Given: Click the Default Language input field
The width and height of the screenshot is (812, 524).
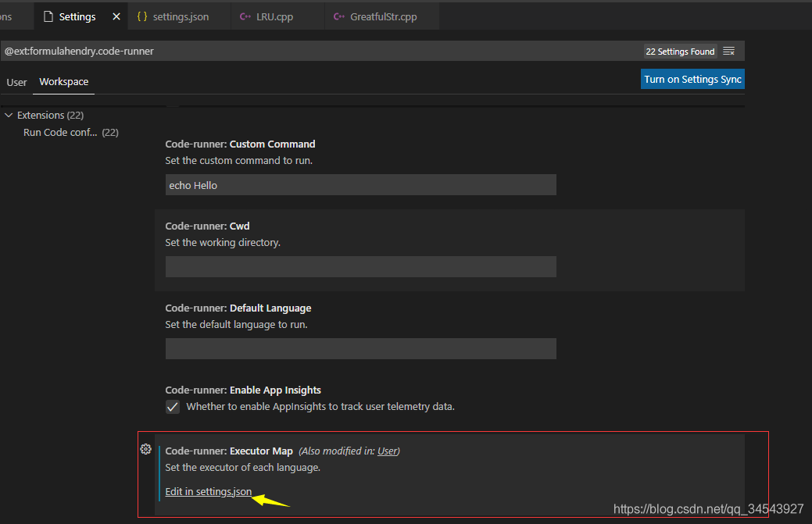Looking at the screenshot, I should pyautogui.click(x=360, y=348).
